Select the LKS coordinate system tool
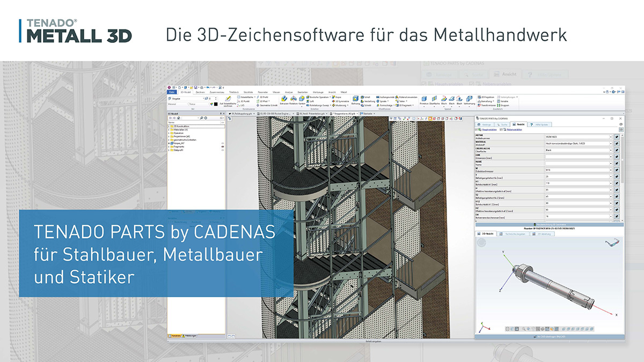This screenshot has width=644, height=362. [241, 105]
